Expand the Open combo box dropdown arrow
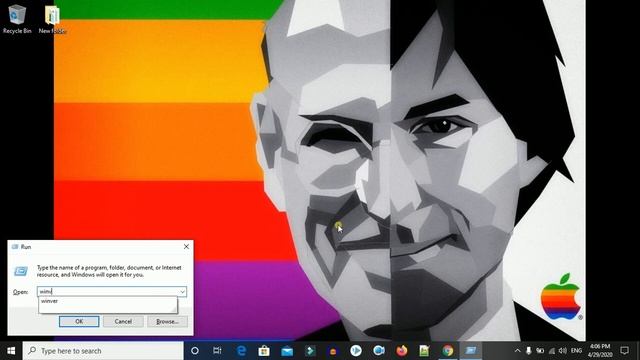The width and height of the screenshot is (640, 360). point(182,291)
